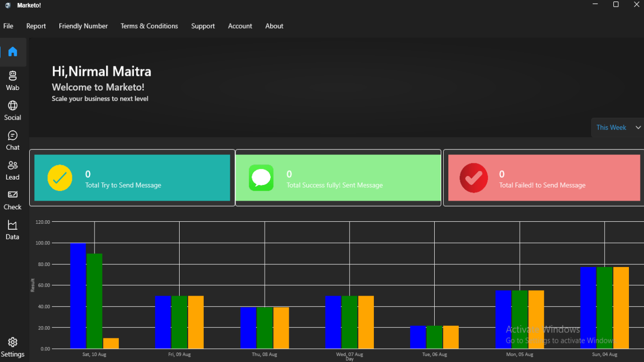Image resolution: width=644 pixels, height=362 pixels.
Task: Open the Support page
Action: (203, 26)
